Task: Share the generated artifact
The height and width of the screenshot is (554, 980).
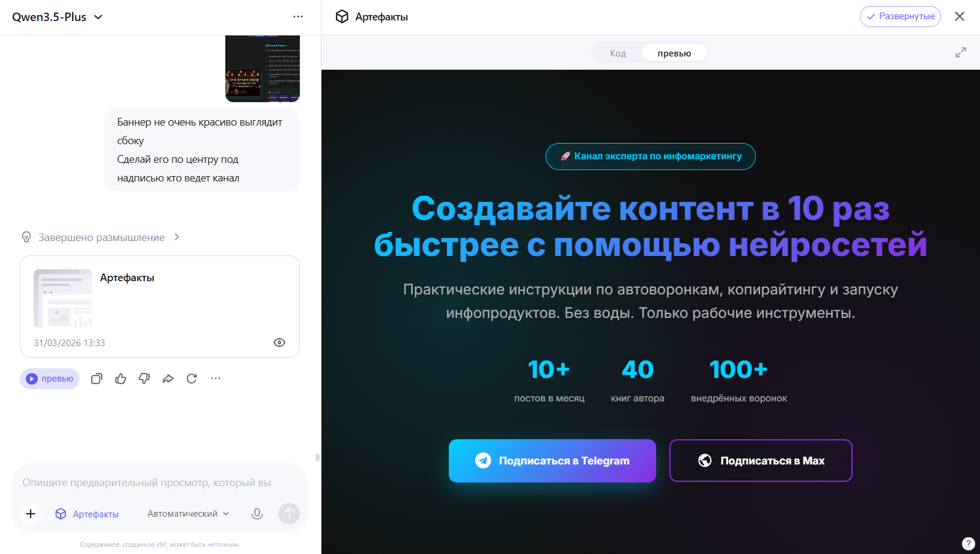Action: 168,379
